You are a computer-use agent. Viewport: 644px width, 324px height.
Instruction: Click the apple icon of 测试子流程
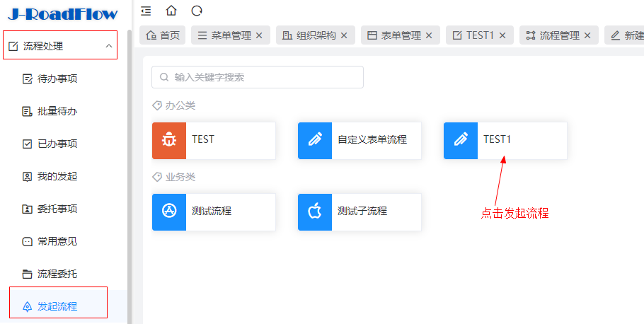[315, 212]
